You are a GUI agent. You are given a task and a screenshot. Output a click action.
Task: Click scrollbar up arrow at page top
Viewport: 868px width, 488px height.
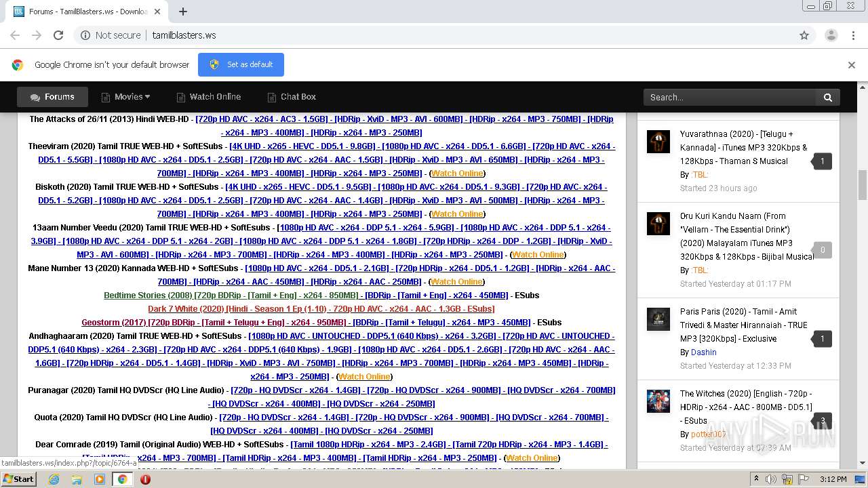(x=863, y=87)
